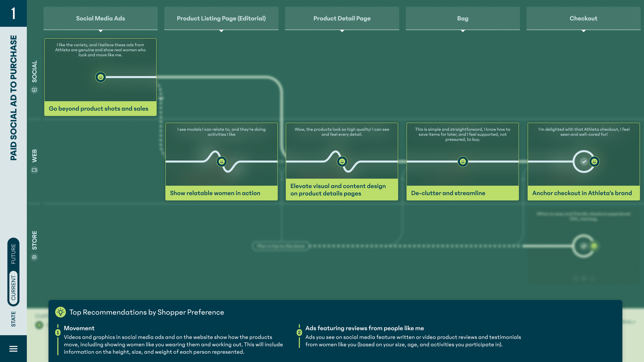Click the blurred pill label on Store line
Screen dimensions: 644x362
pyautogui.click(x=281, y=246)
